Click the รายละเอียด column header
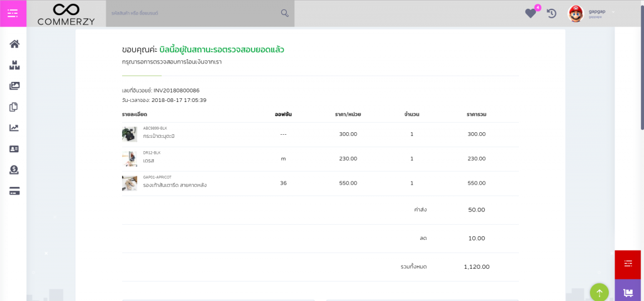Viewport: 644px width, 301px height. coord(135,114)
